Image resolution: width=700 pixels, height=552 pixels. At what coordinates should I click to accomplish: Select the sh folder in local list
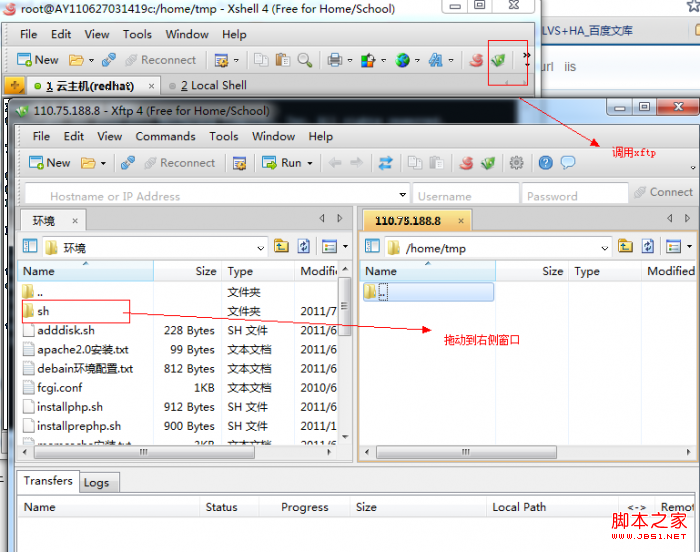click(x=76, y=311)
